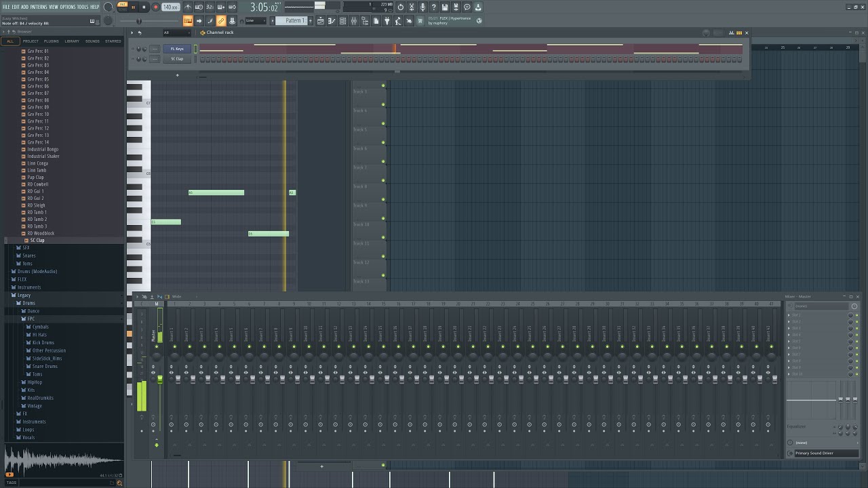The image size is (868, 488).
Task: Open the PATTERNS menu
Action: 39,7
